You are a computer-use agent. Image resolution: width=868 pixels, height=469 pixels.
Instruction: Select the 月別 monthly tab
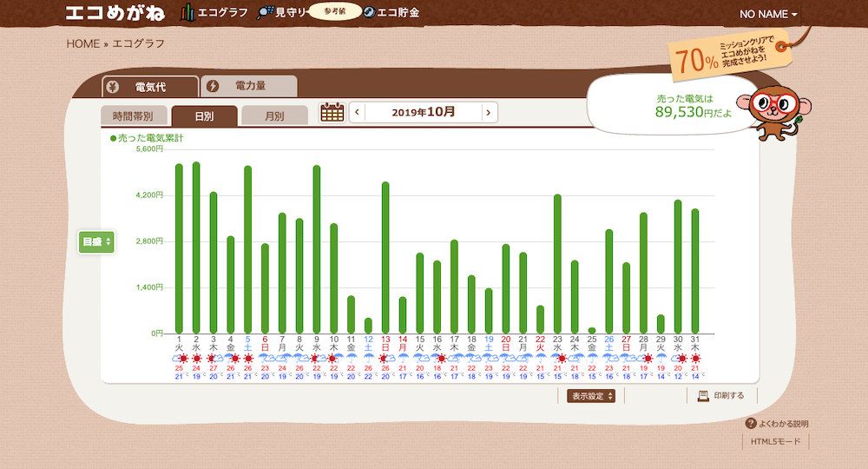pyautogui.click(x=274, y=116)
